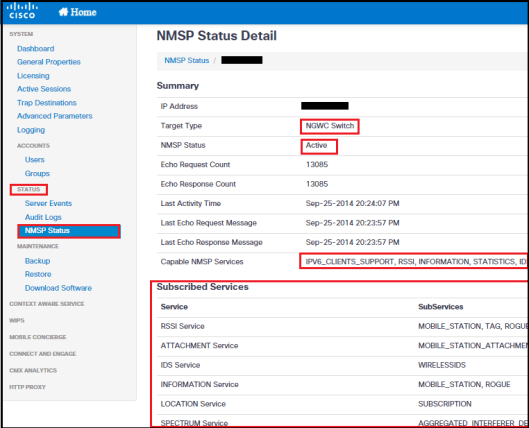Click the Accounts section header
The image size is (529, 428).
[33, 146]
